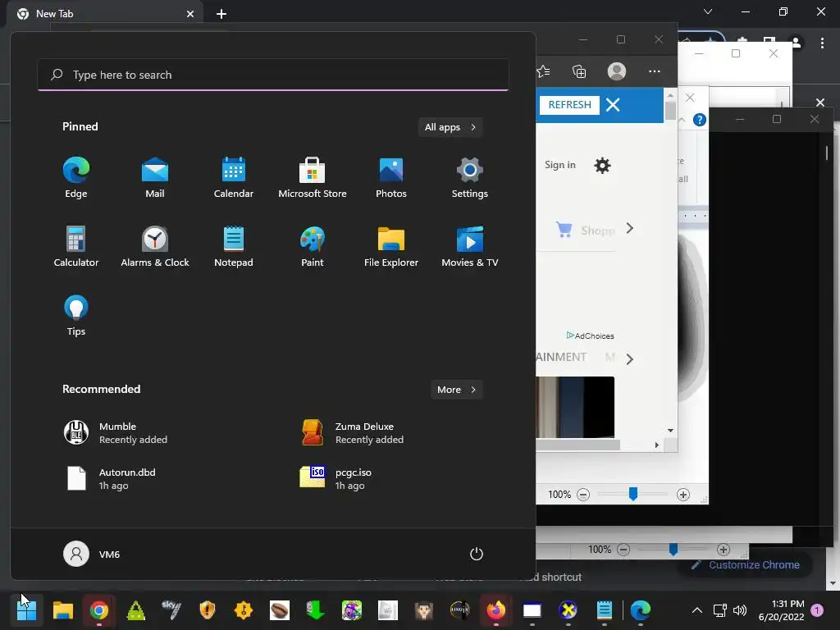Open the Mail pinned app
Viewport: 840px width, 630px height.
(x=155, y=177)
